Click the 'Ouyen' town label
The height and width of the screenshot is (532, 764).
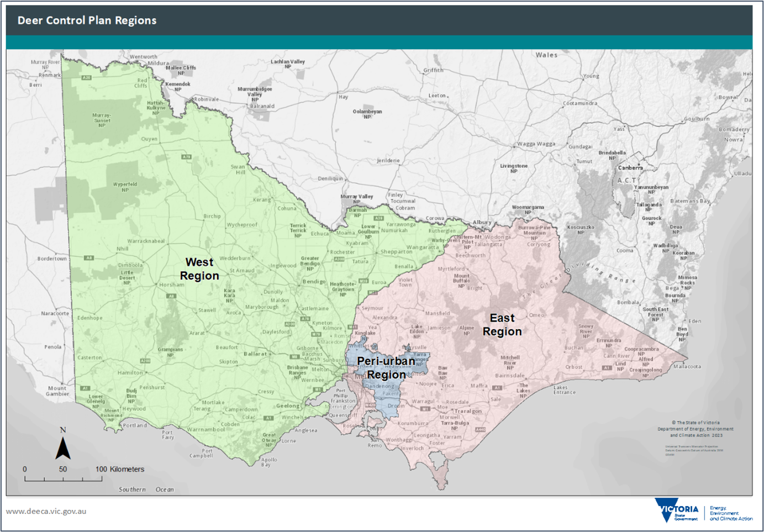[149, 139]
